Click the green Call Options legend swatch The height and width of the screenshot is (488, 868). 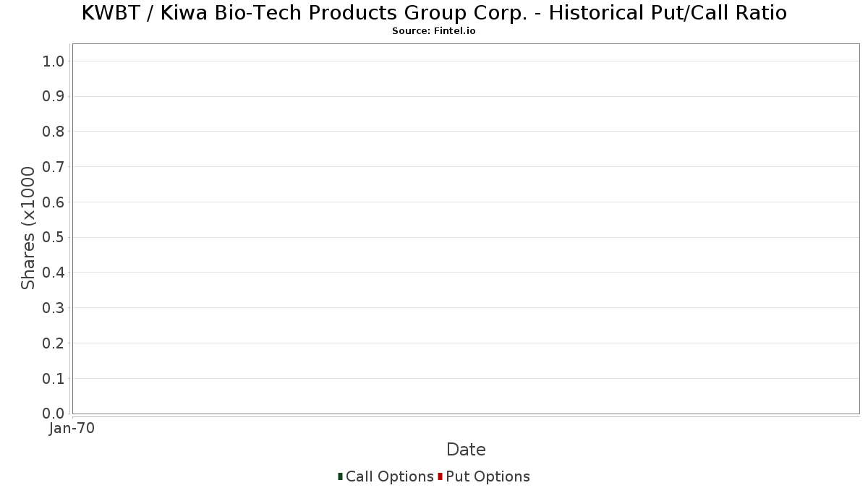(x=340, y=476)
